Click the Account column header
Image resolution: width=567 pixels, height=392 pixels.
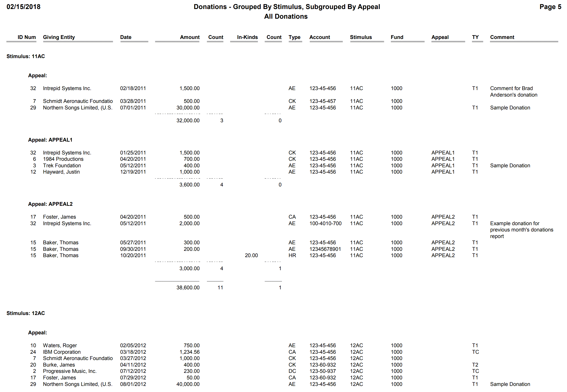coord(320,37)
